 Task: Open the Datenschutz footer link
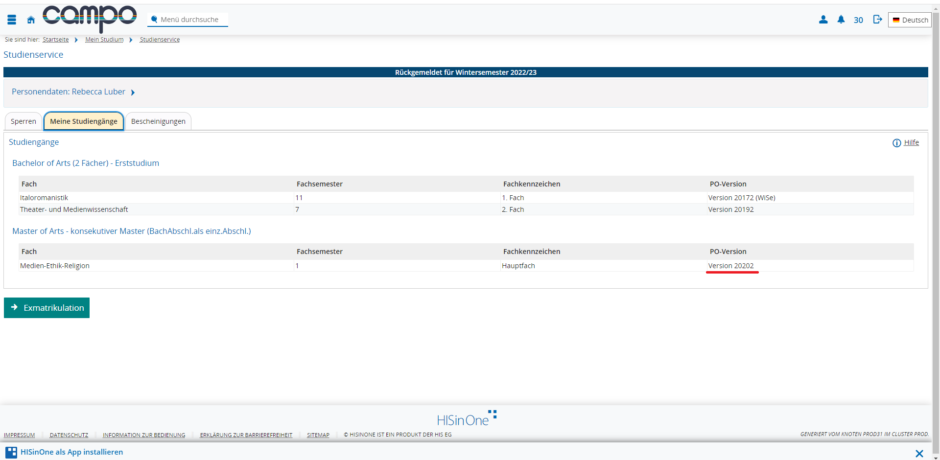(x=69, y=435)
